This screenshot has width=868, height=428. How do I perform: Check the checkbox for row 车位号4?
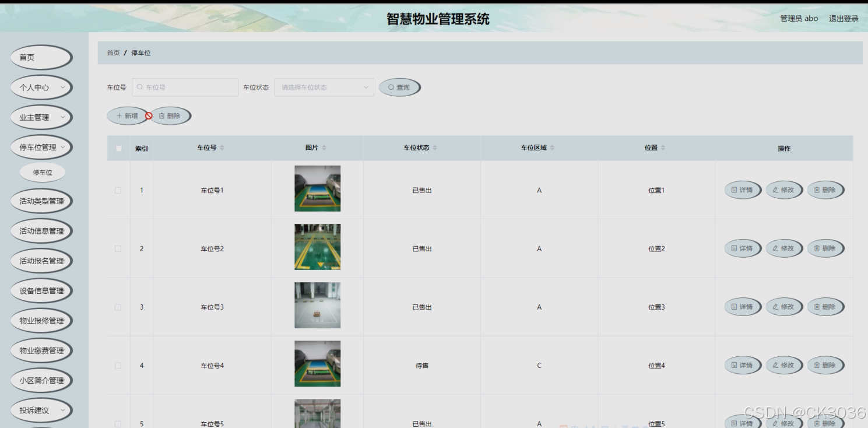[118, 366]
